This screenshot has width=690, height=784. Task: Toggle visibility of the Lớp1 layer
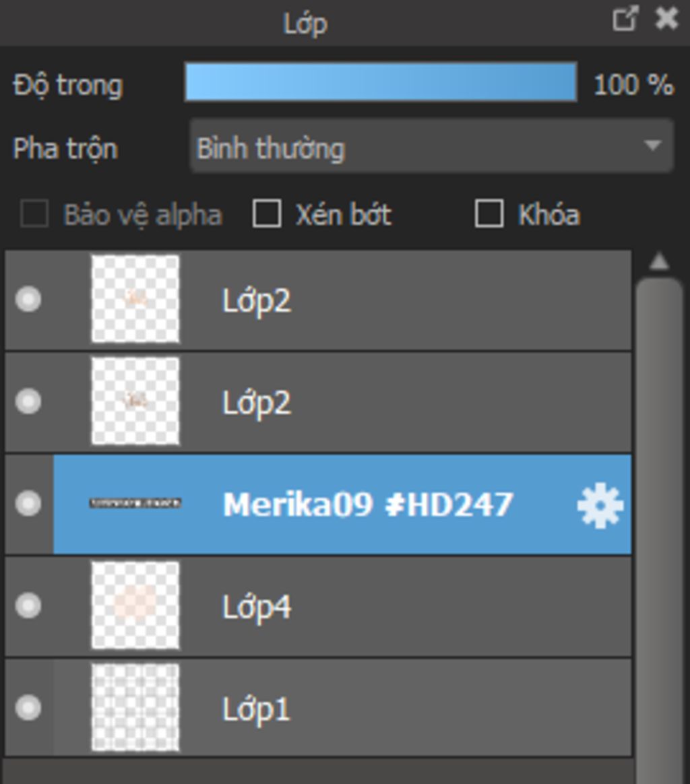click(x=28, y=707)
